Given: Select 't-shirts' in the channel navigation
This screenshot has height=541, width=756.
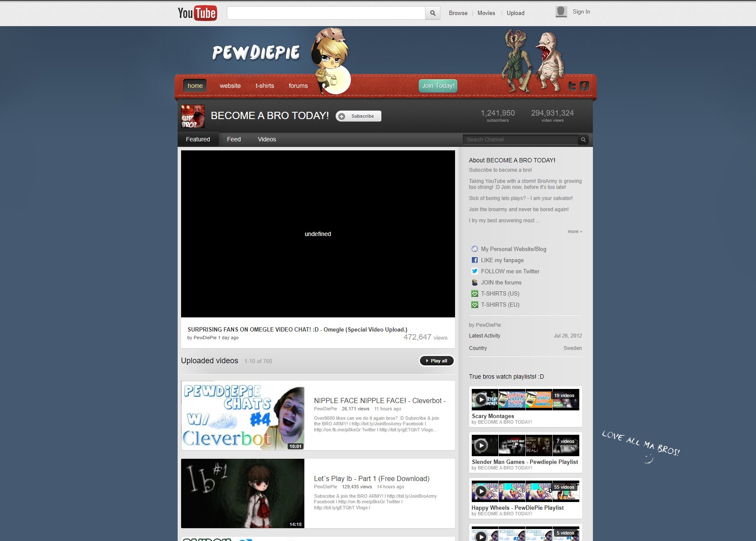Looking at the screenshot, I should coord(265,86).
